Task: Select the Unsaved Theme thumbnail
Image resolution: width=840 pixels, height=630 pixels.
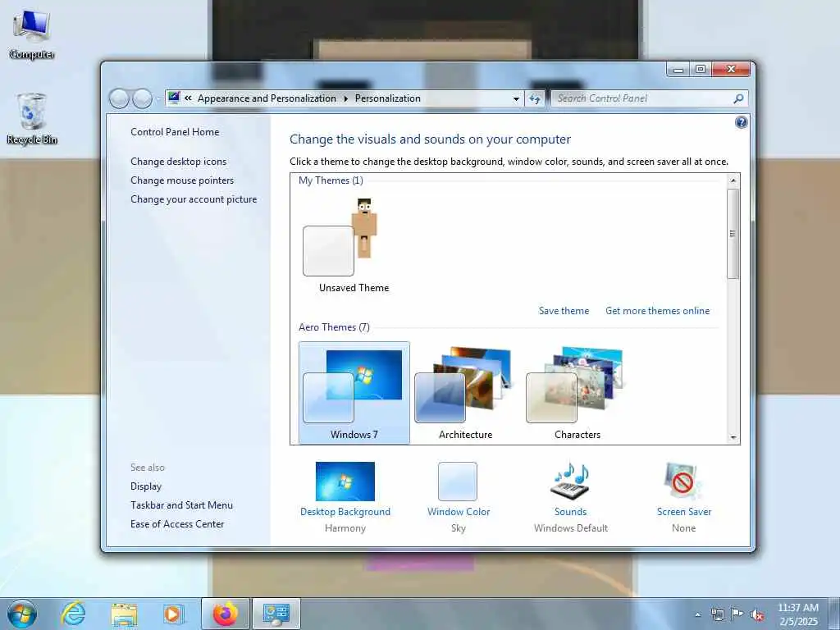Action: click(x=354, y=245)
